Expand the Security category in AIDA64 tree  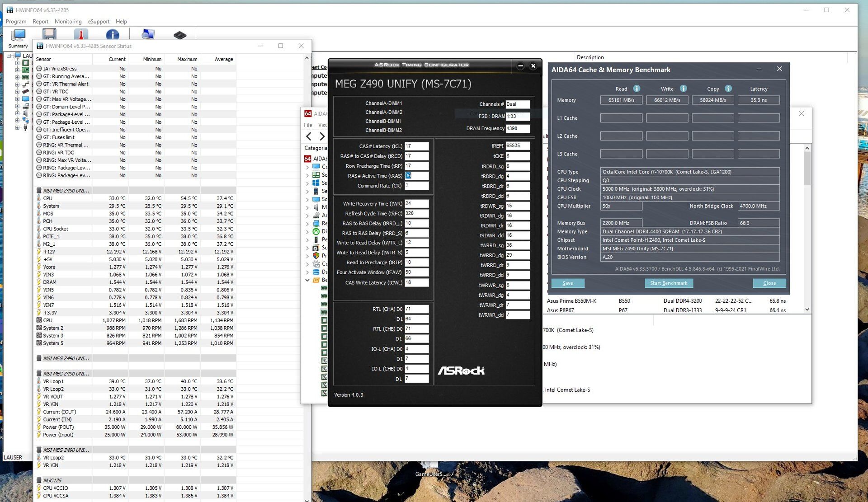[307, 256]
